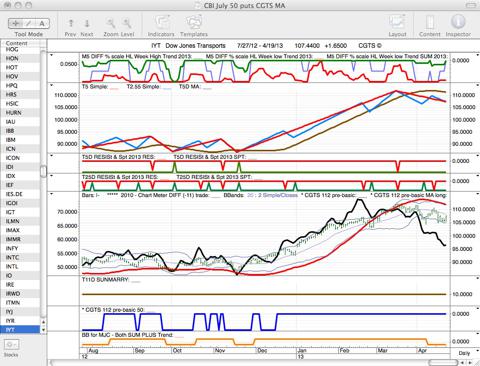
Task: Select ICN in the stock list
Action: [x=20, y=149]
